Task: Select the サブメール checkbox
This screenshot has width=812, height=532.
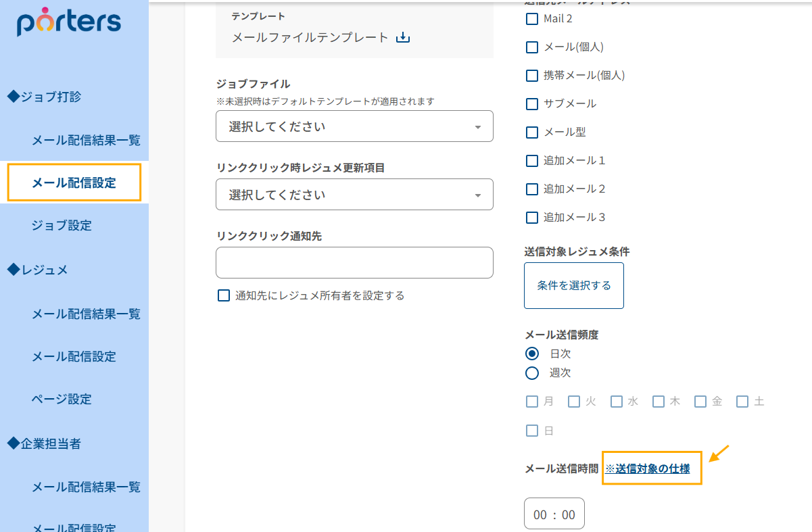Action: tap(532, 104)
